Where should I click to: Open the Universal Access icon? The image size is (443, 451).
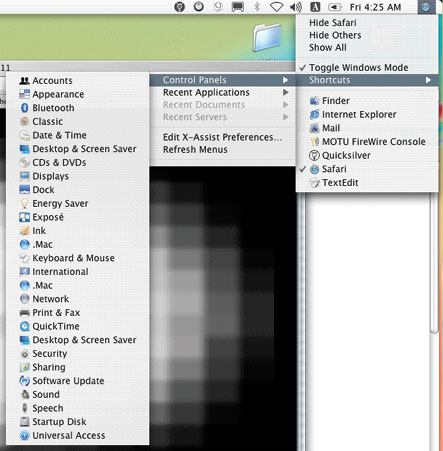24,436
